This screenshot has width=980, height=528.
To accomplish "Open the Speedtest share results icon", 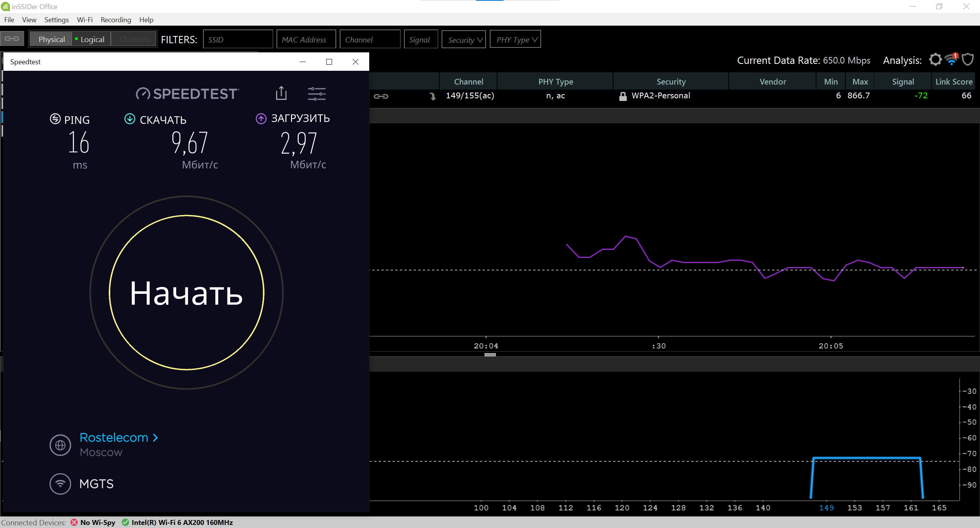I will pyautogui.click(x=281, y=93).
